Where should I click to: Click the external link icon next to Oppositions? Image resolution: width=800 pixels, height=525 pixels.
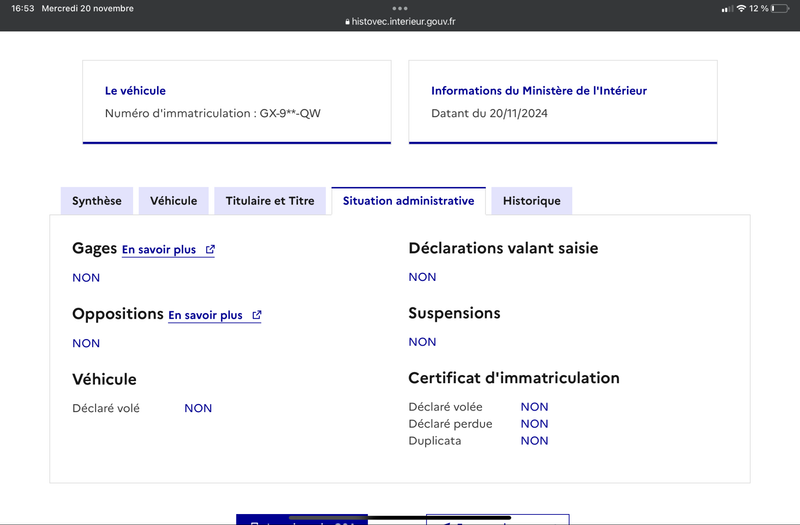[x=257, y=315]
